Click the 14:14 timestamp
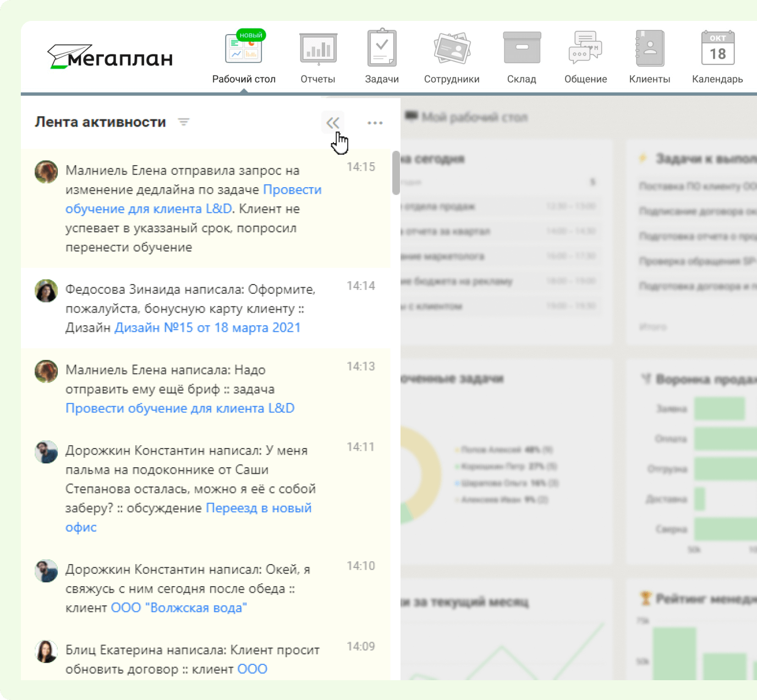 (x=361, y=286)
